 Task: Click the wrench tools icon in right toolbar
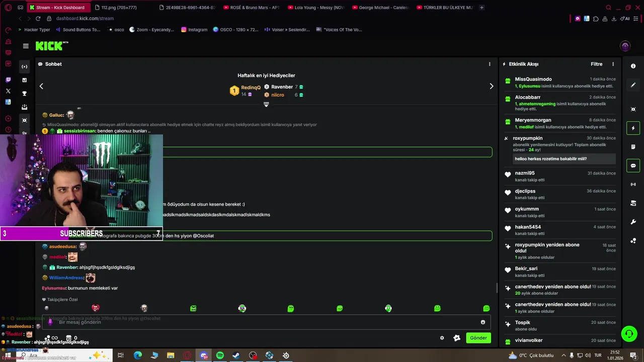click(633, 222)
